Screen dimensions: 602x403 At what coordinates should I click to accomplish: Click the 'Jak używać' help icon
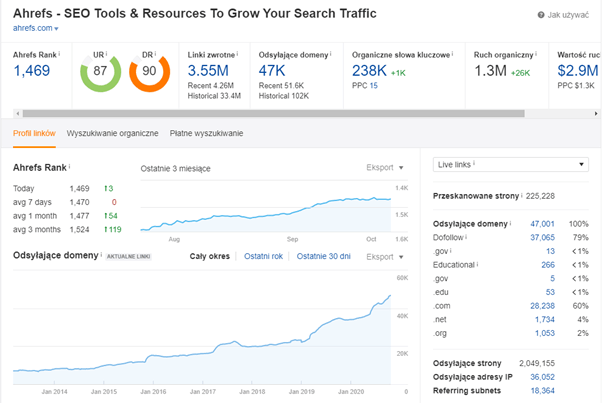click(x=542, y=16)
